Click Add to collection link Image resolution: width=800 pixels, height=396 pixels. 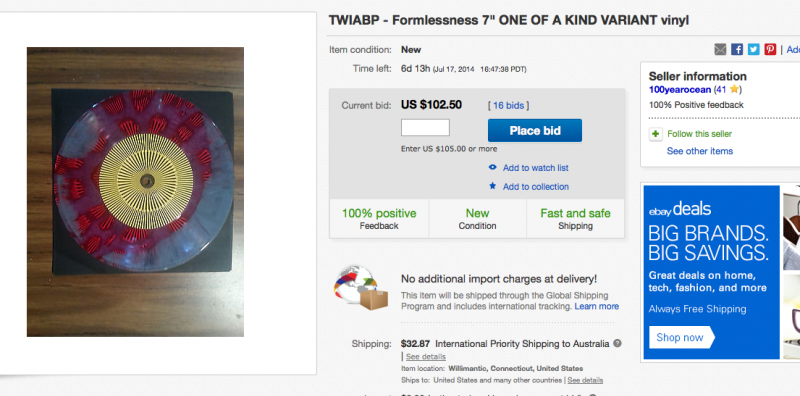click(536, 187)
